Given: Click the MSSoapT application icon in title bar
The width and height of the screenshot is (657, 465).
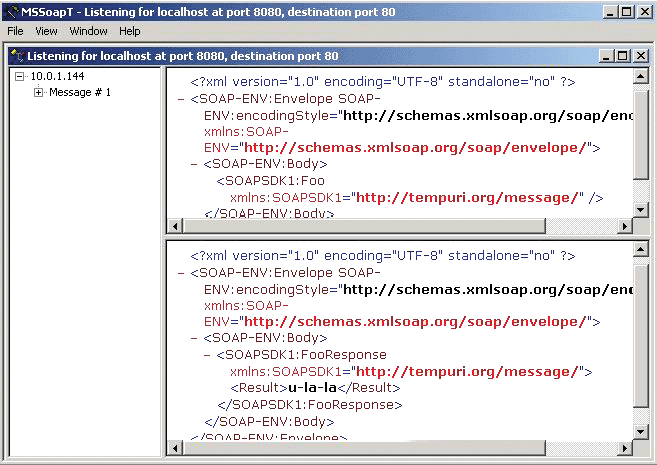Looking at the screenshot, I should pyautogui.click(x=11, y=11).
